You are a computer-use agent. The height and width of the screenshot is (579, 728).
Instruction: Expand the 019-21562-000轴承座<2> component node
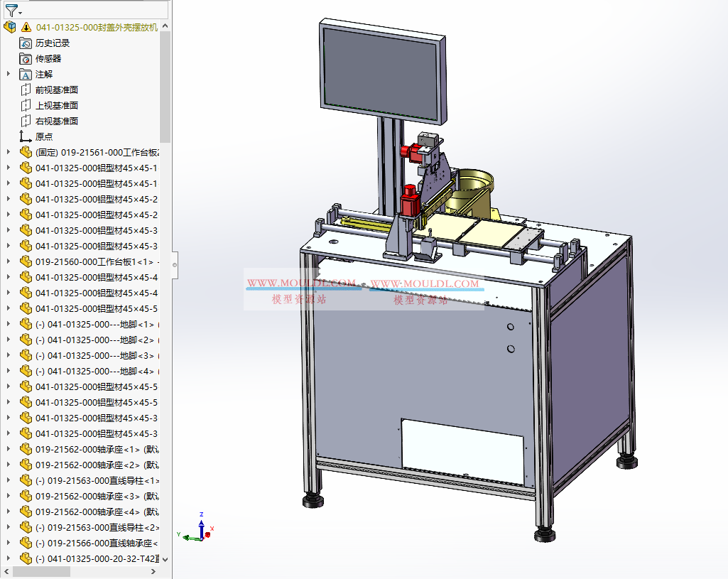pos(7,465)
